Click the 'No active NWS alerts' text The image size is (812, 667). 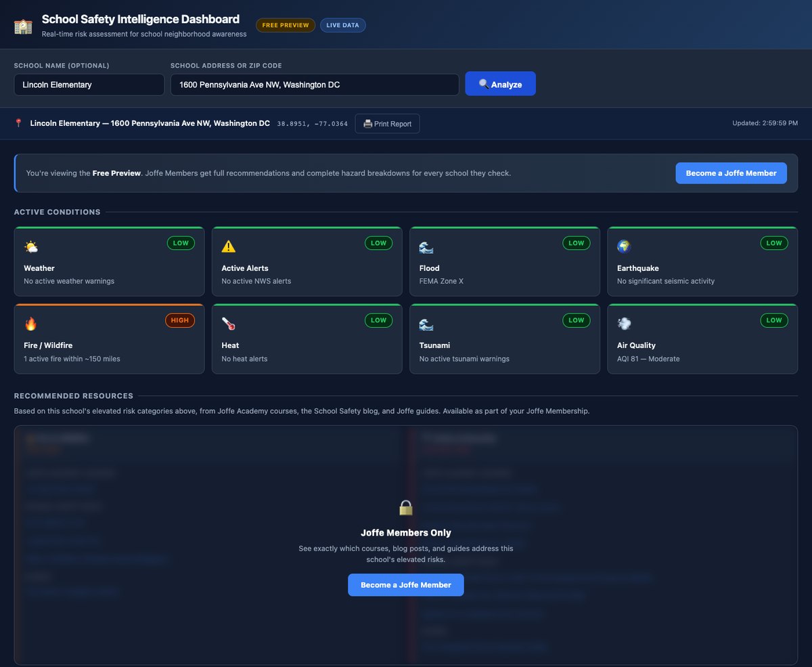tap(256, 281)
